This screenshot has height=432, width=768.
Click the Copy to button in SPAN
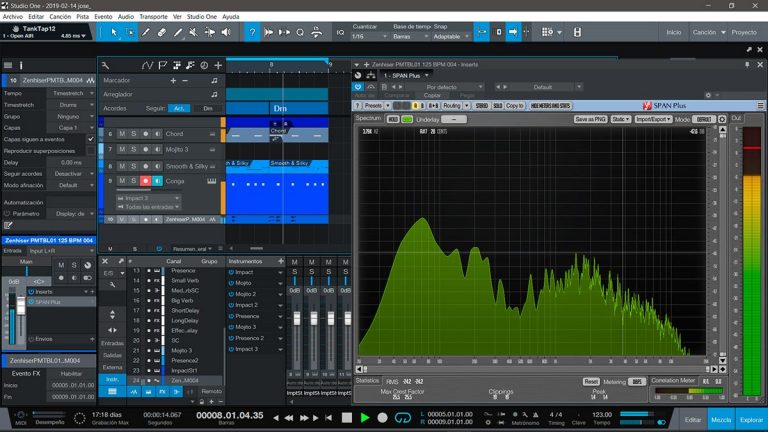515,105
